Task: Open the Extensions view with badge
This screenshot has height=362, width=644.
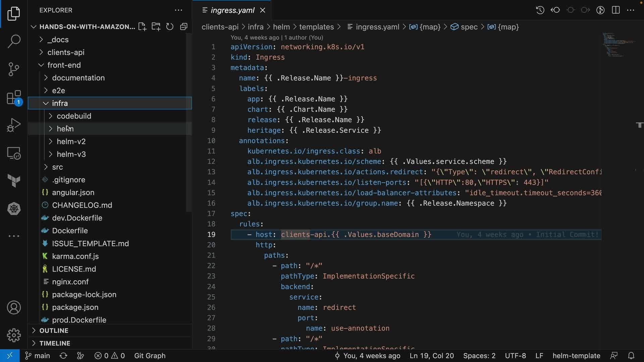Action: tap(14, 98)
